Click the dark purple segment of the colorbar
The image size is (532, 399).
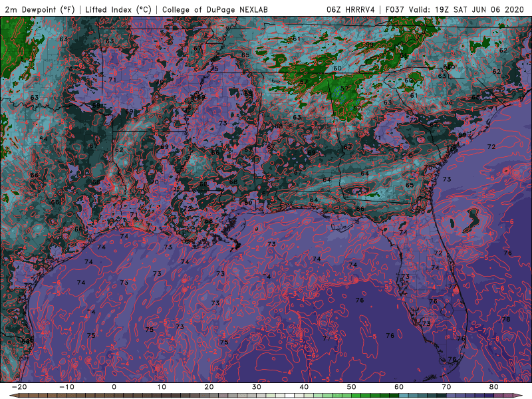(x=489, y=395)
